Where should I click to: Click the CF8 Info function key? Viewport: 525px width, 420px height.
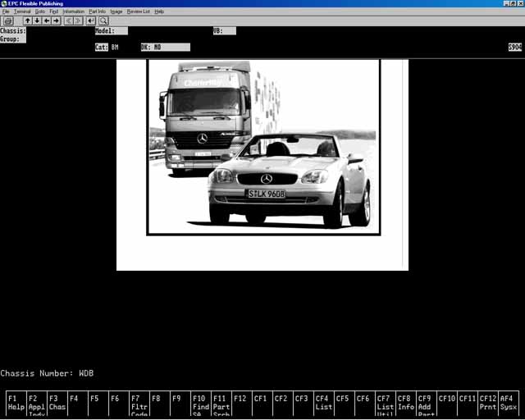click(x=406, y=404)
